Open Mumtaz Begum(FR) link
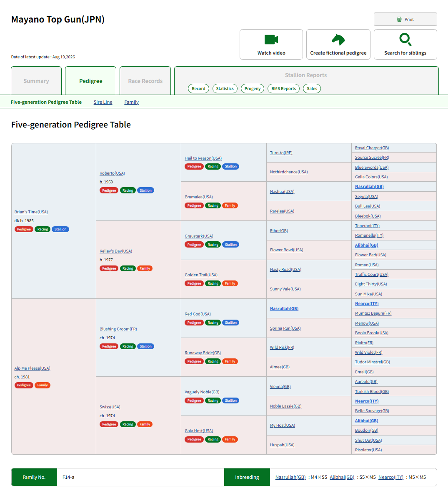 click(x=373, y=313)
